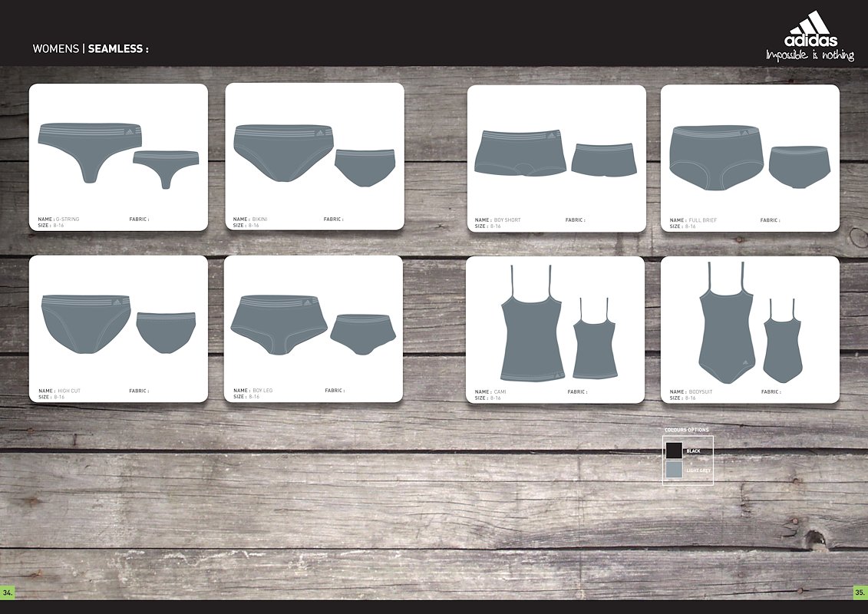Click the adidas logo in the header

[811, 29]
